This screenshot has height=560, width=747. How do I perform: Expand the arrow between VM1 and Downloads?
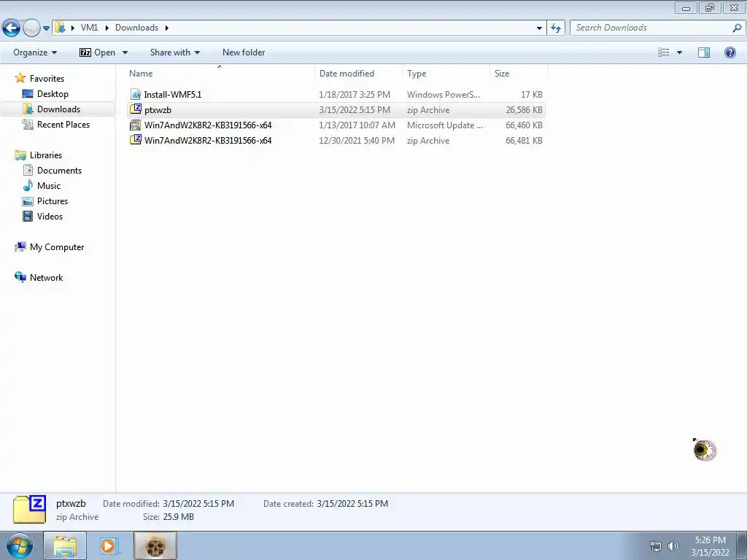pos(107,28)
